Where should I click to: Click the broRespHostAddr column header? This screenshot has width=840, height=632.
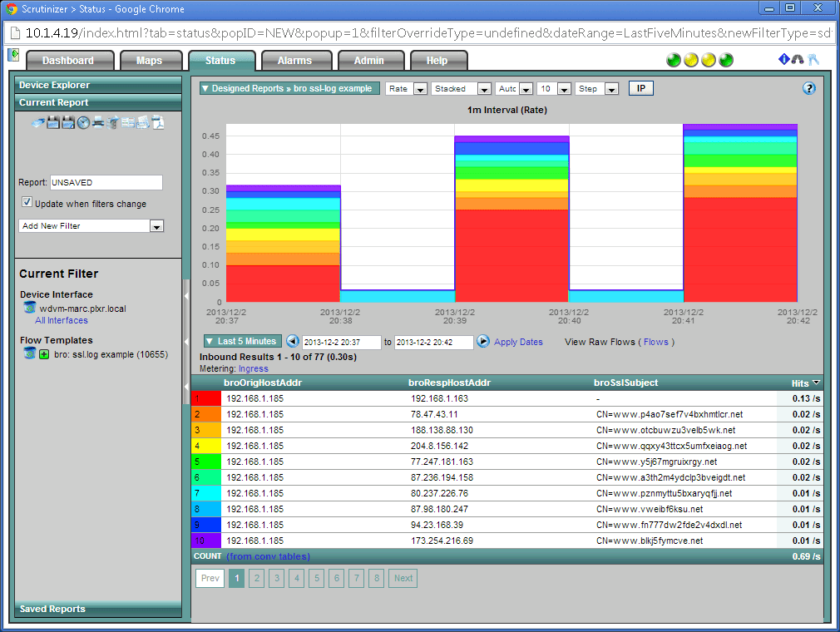[x=449, y=383]
